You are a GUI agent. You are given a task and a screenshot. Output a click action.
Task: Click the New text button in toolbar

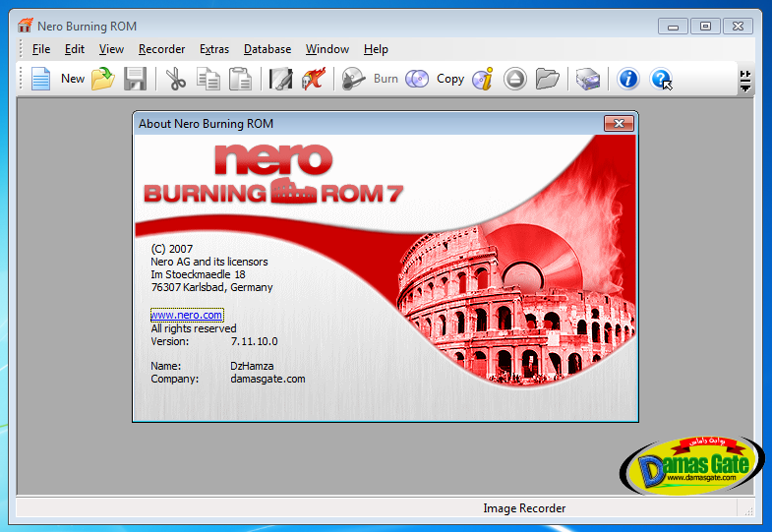pos(73,79)
